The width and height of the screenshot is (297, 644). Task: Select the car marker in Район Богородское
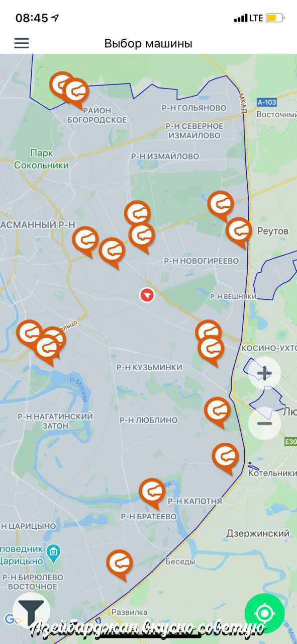tap(76, 93)
